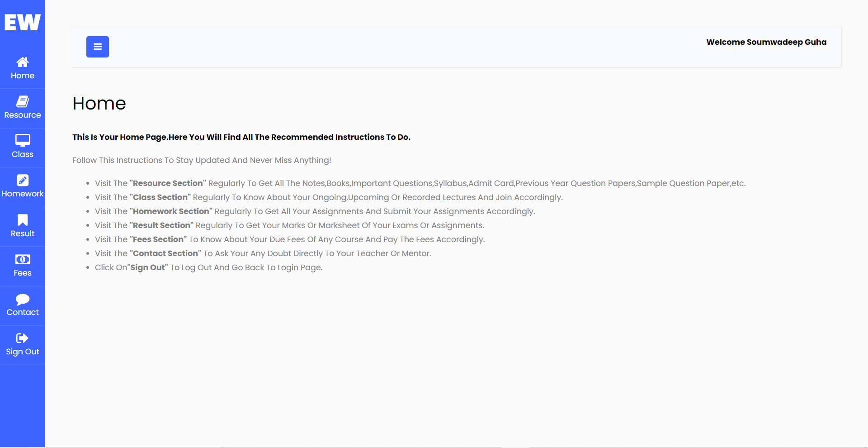Open the Homework sidebar label
The image size is (868, 448).
(23, 194)
